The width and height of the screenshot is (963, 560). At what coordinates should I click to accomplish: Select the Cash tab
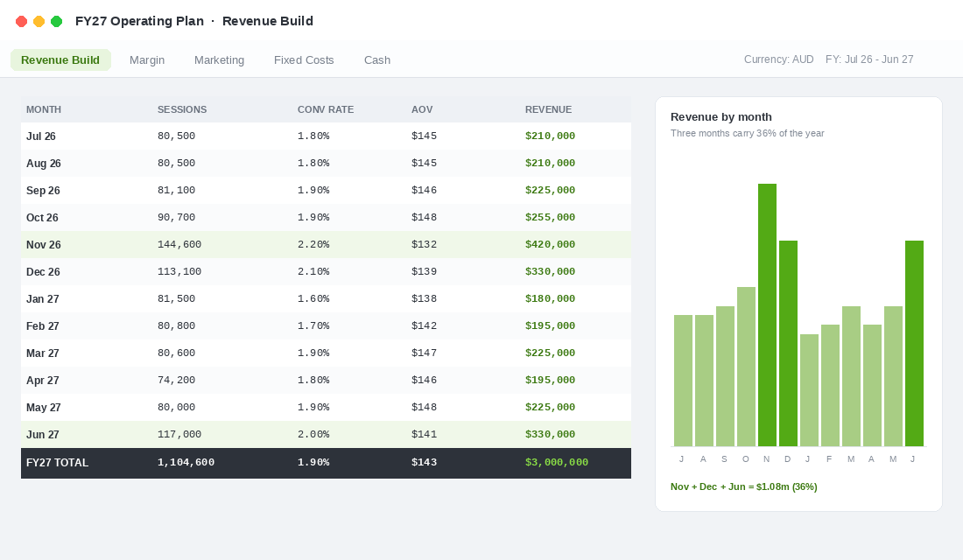pyautogui.click(x=377, y=60)
